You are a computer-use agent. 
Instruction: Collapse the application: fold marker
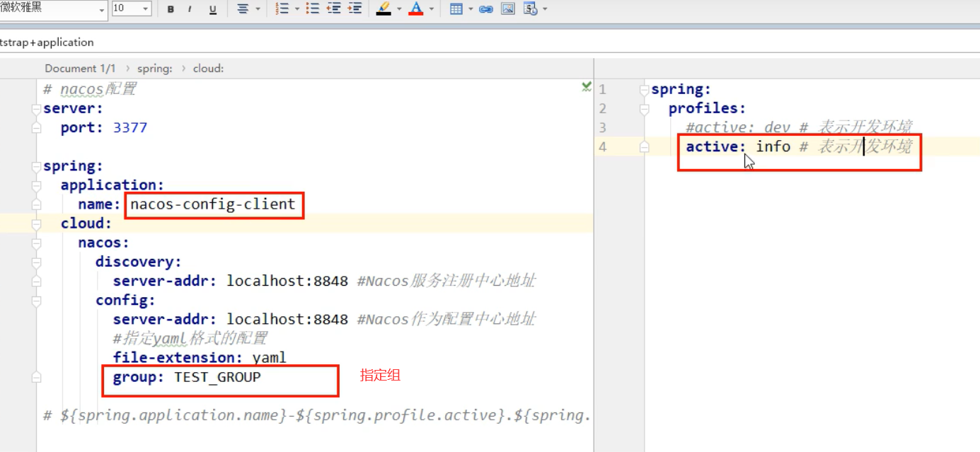pyautogui.click(x=36, y=186)
